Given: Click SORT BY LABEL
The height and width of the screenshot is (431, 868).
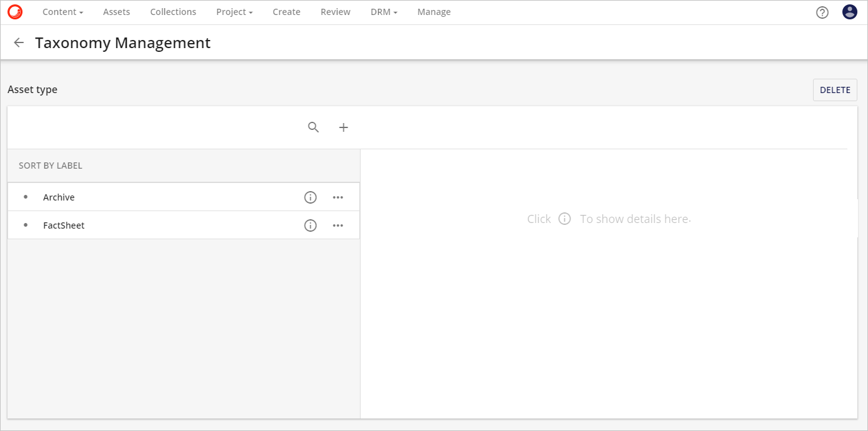Looking at the screenshot, I should tap(51, 166).
